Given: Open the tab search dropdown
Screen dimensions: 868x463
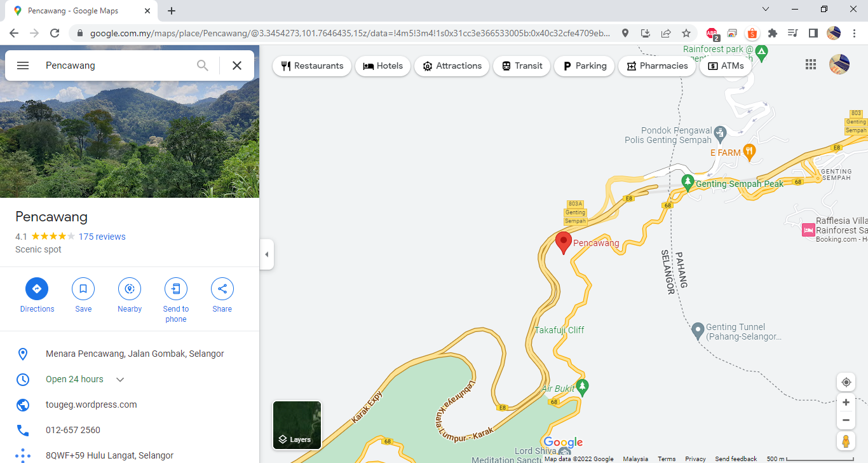Looking at the screenshot, I should (x=766, y=9).
